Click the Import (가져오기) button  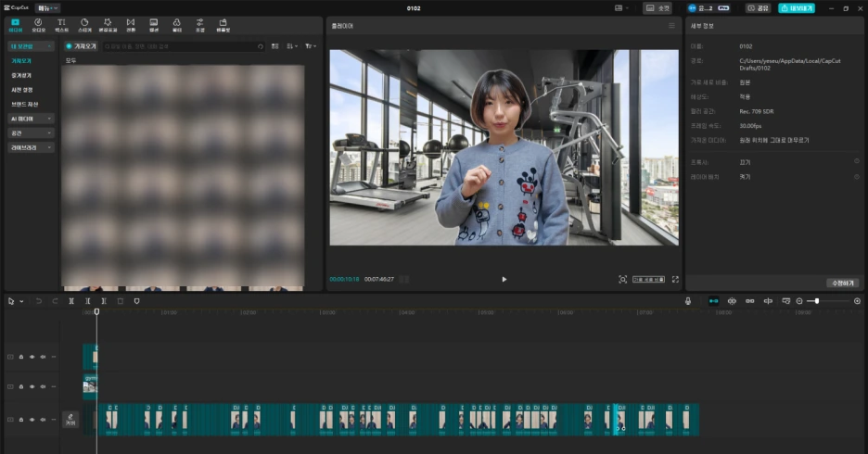click(x=81, y=46)
